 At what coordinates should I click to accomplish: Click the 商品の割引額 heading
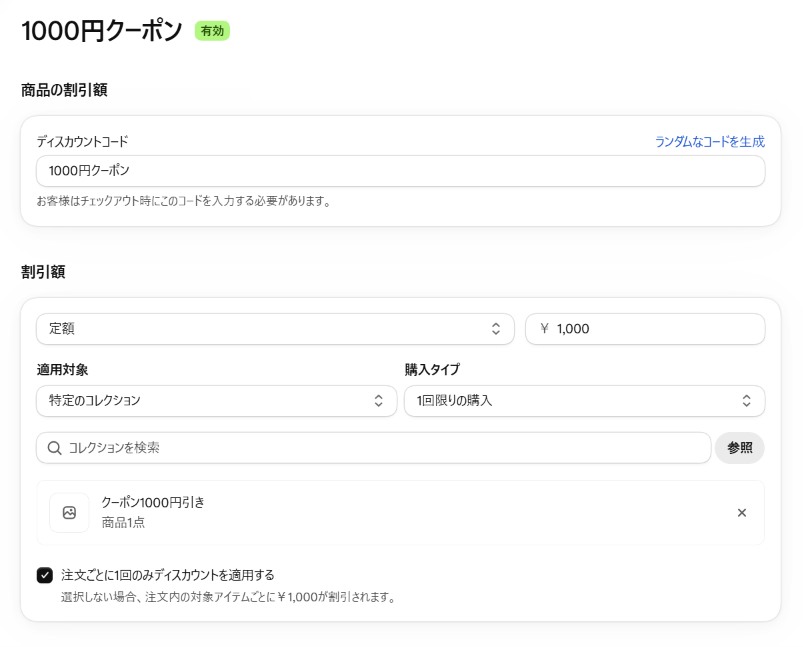64,90
